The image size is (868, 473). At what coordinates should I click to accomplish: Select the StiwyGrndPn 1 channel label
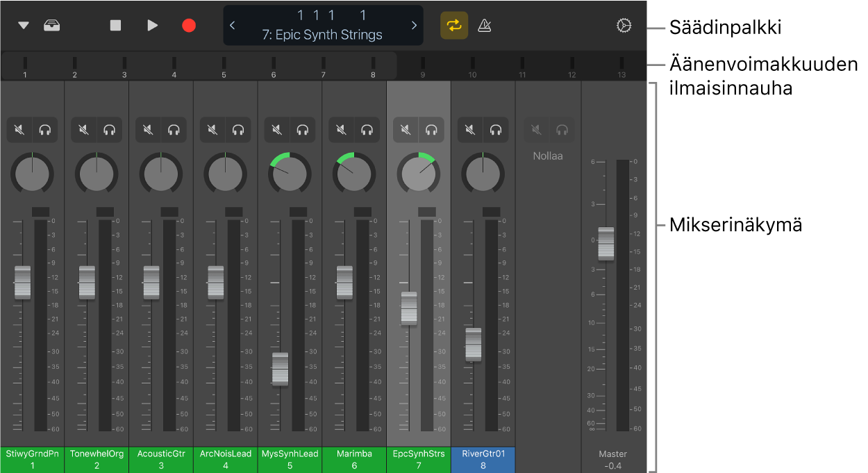[32, 459]
